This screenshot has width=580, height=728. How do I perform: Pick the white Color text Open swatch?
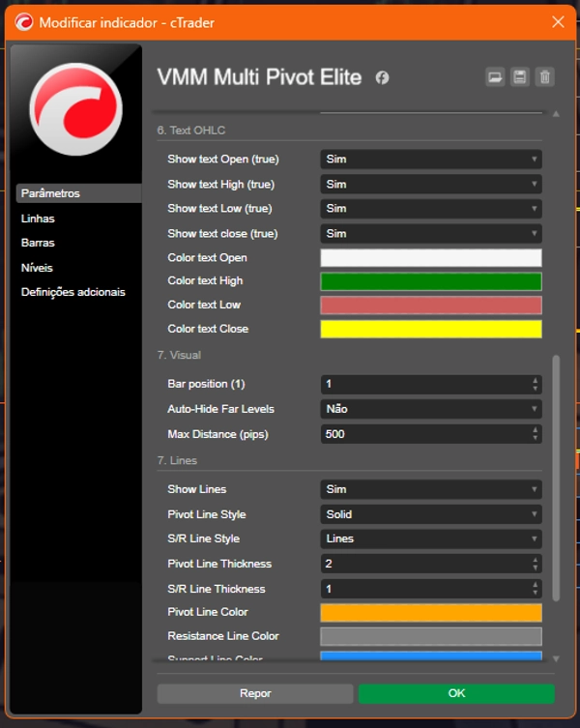[x=431, y=258]
